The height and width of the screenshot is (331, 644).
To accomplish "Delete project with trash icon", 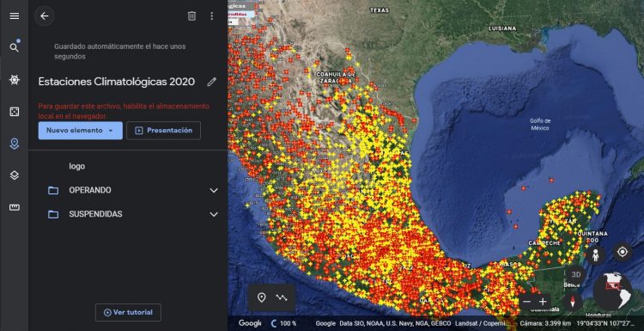I will pyautogui.click(x=191, y=16).
